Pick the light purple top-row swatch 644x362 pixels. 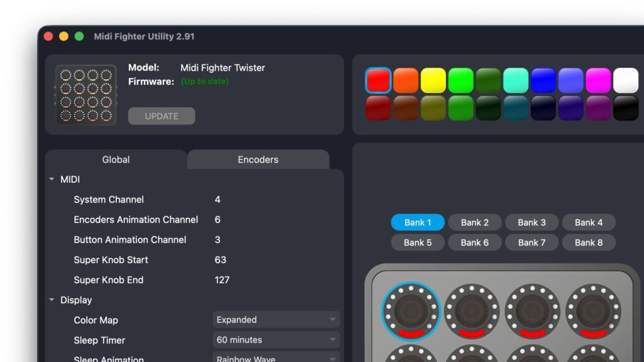[x=571, y=80]
